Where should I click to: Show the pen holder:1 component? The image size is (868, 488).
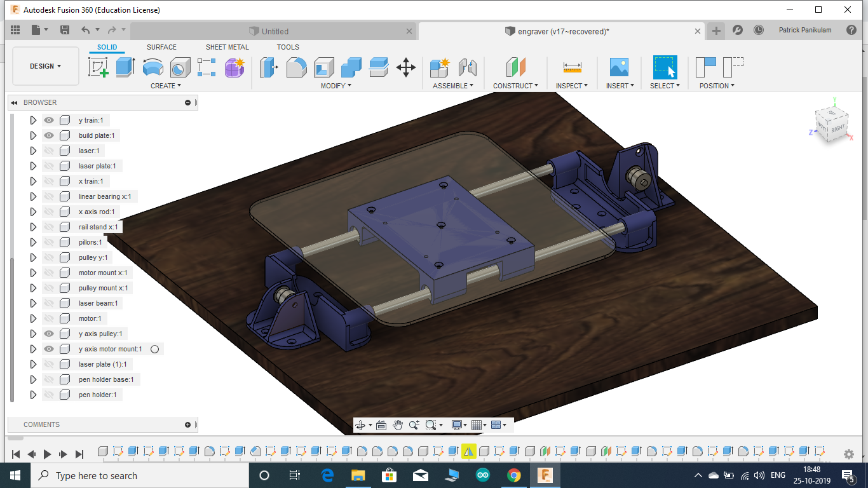[49, 395]
